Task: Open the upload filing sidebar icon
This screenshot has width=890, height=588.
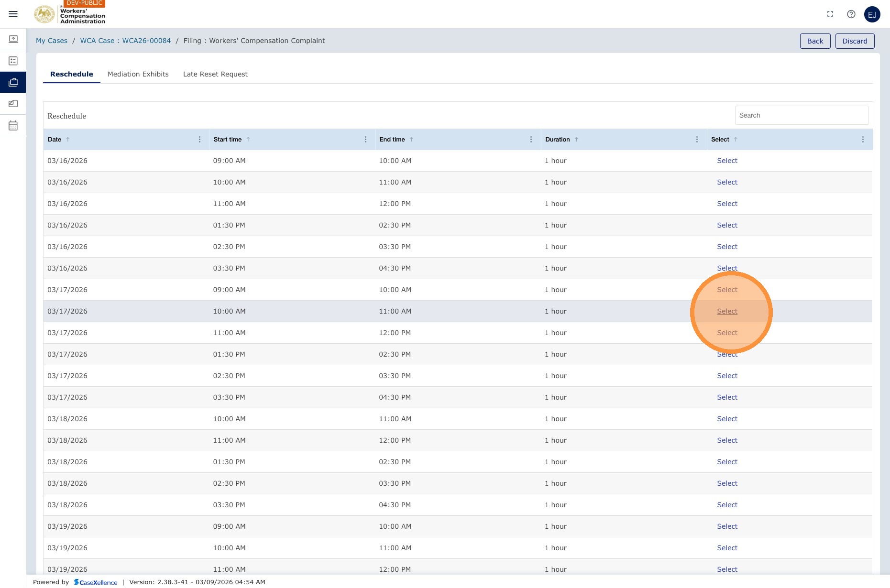Action: (13, 39)
